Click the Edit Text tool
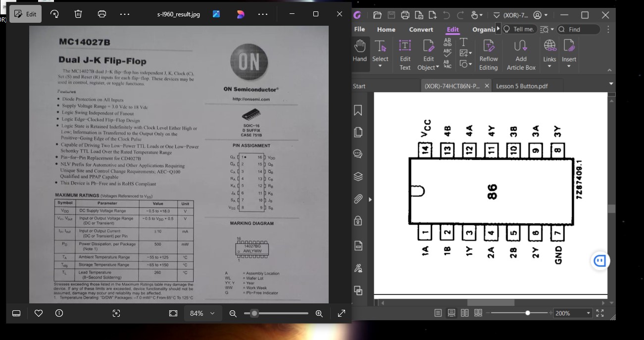644x340 pixels. (405, 54)
